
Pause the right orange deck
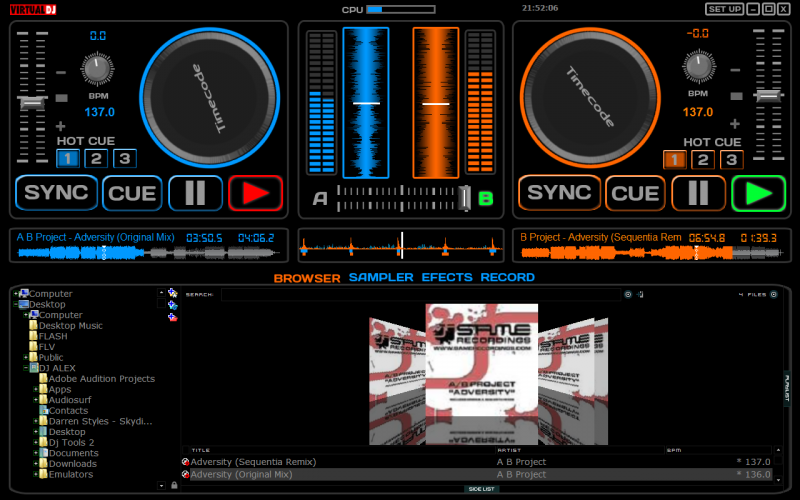click(x=698, y=193)
